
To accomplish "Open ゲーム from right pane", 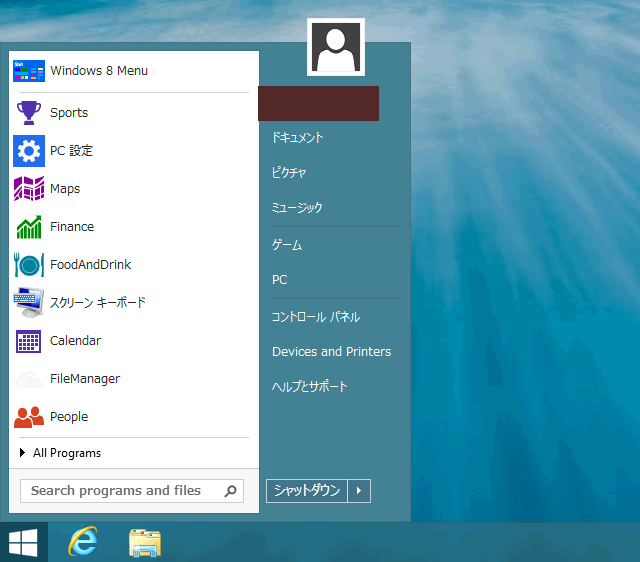I will click(x=287, y=245).
